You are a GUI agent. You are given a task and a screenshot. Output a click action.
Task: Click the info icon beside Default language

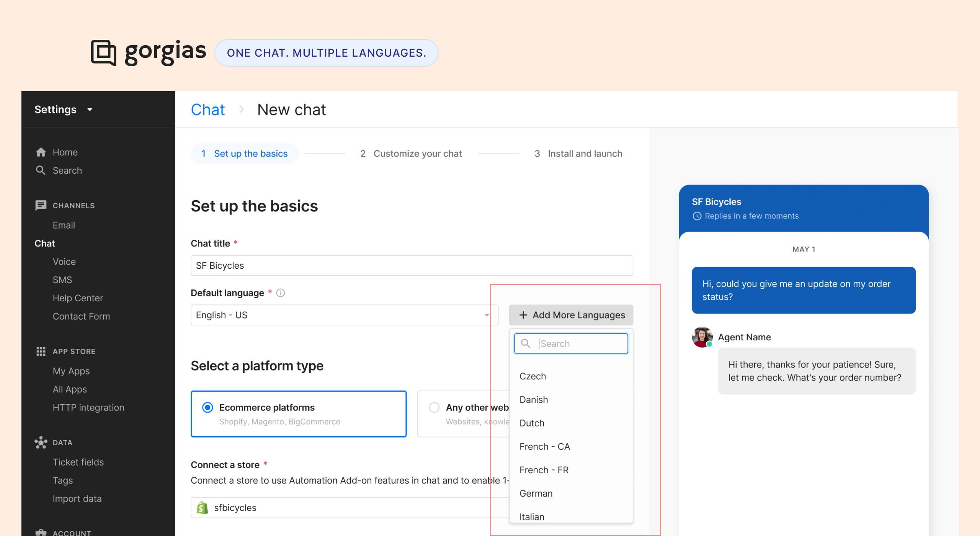[x=281, y=293]
